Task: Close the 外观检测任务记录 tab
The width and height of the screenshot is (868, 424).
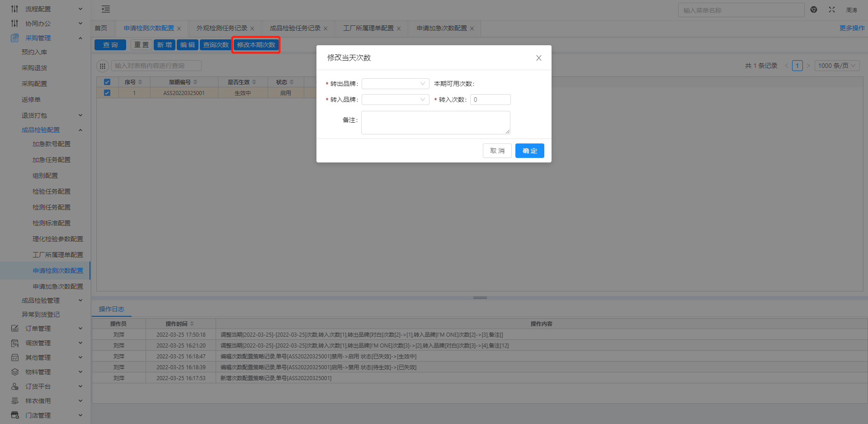Action: tap(252, 29)
